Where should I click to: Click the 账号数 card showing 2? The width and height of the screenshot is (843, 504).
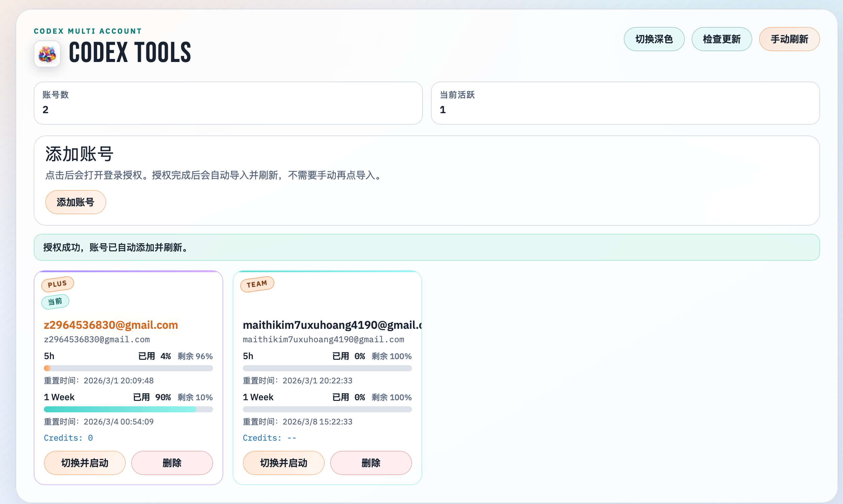pyautogui.click(x=228, y=103)
